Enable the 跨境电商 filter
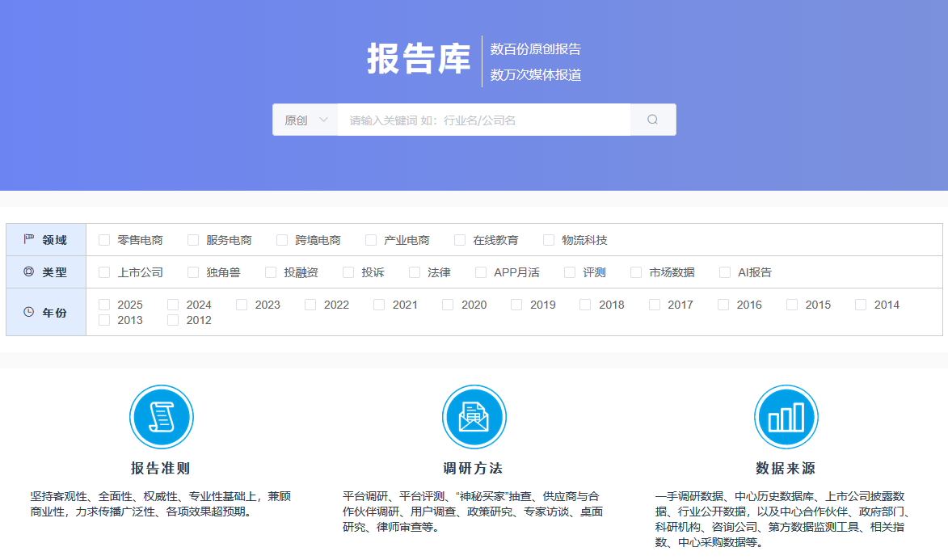The image size is (948, 560). 281,239
